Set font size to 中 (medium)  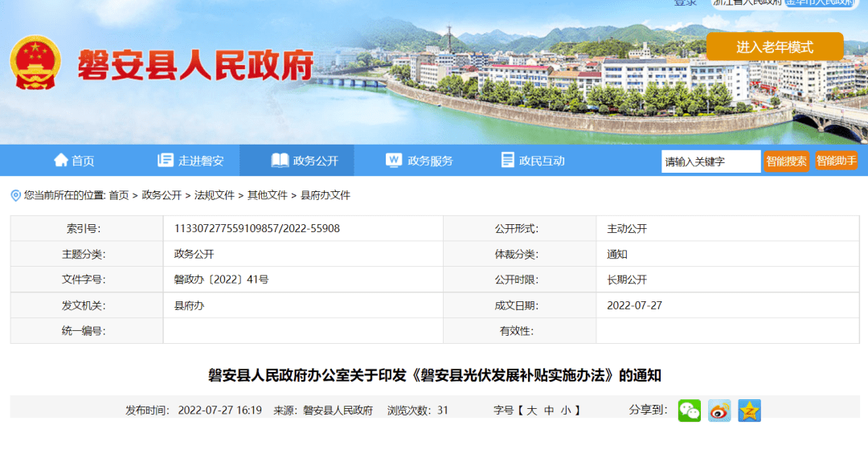pos(549,411)
